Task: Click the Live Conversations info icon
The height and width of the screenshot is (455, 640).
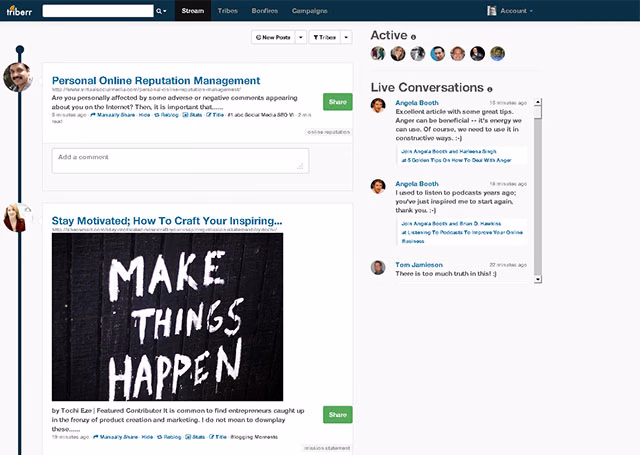Action: click(489, 89)
